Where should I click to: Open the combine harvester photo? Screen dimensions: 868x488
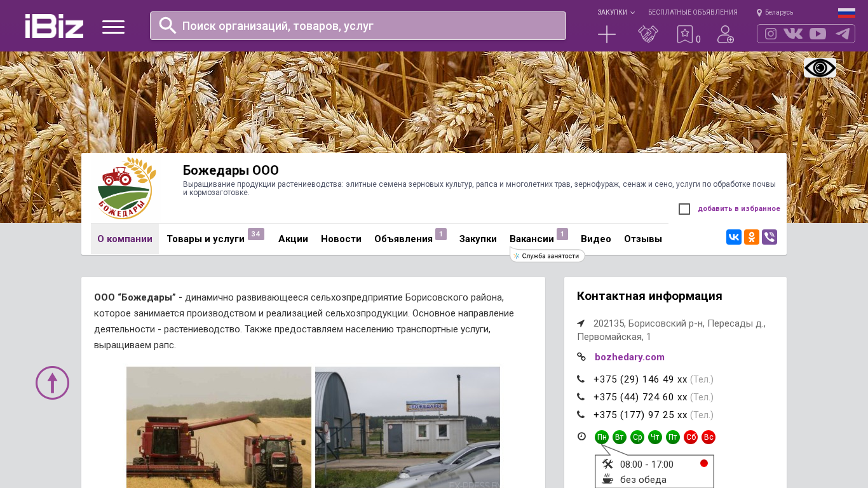click(219, 427)
